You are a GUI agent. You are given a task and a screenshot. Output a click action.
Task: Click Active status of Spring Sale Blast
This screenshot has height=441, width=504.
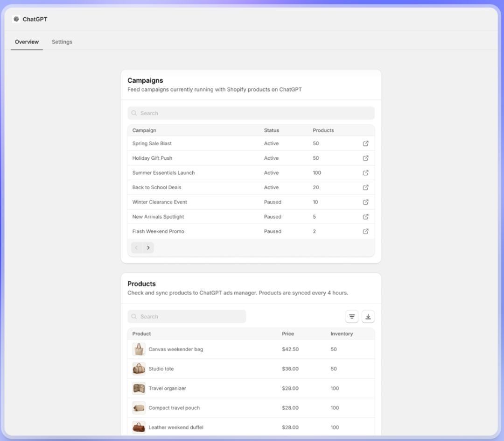coord(271,143)
